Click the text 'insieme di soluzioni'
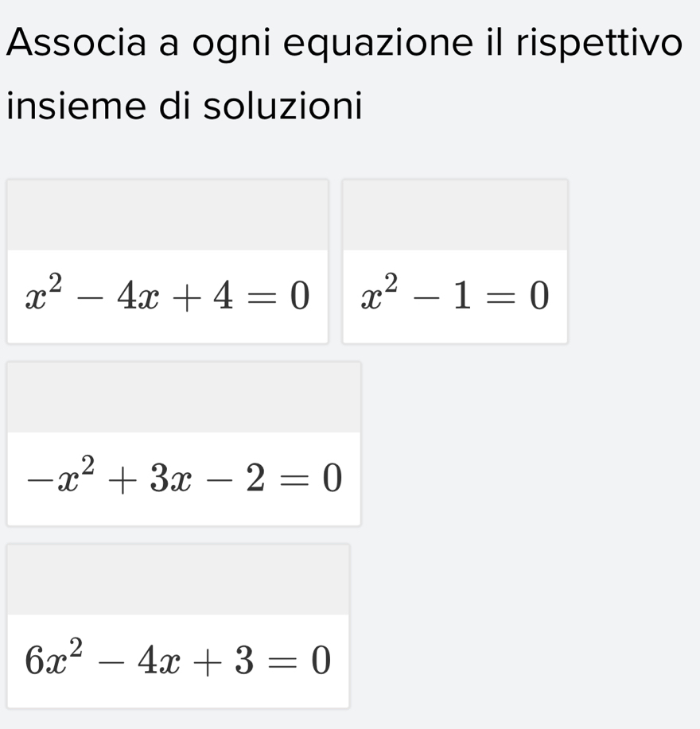This screenshot has height=729, width=700. tap(185, 106)
